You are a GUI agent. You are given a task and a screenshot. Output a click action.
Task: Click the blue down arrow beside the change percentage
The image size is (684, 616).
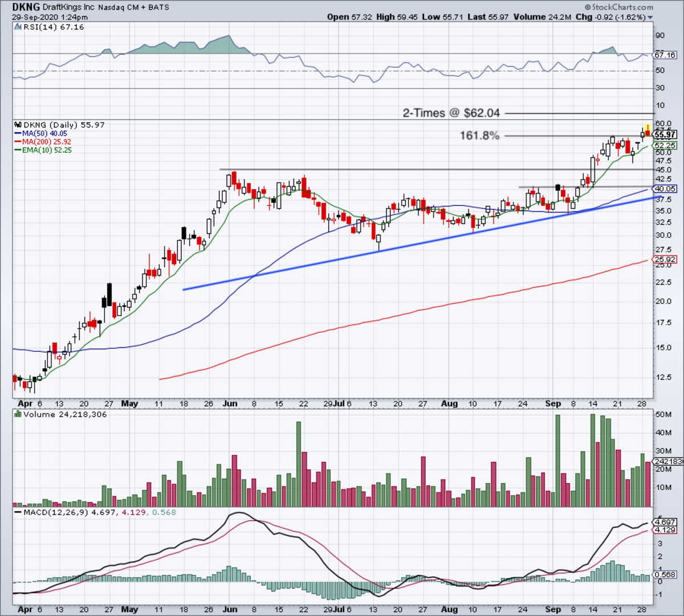coord(650,18)
